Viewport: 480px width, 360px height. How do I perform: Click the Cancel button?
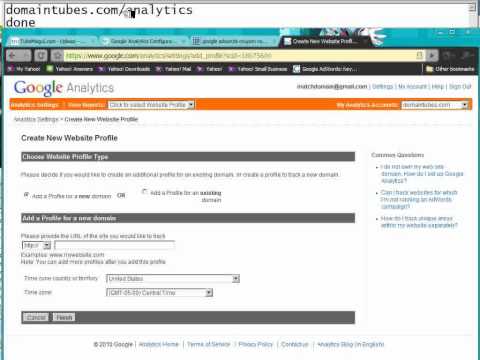pos(36,317)
